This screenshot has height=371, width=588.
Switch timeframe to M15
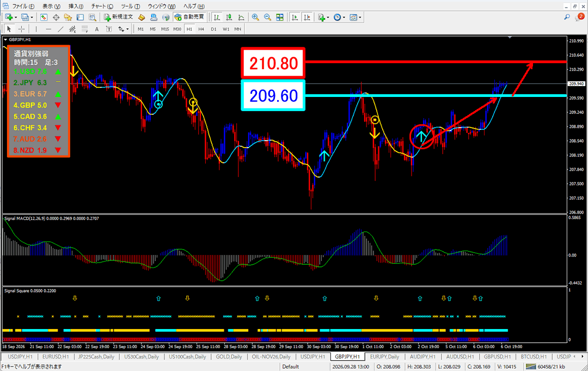165,29
